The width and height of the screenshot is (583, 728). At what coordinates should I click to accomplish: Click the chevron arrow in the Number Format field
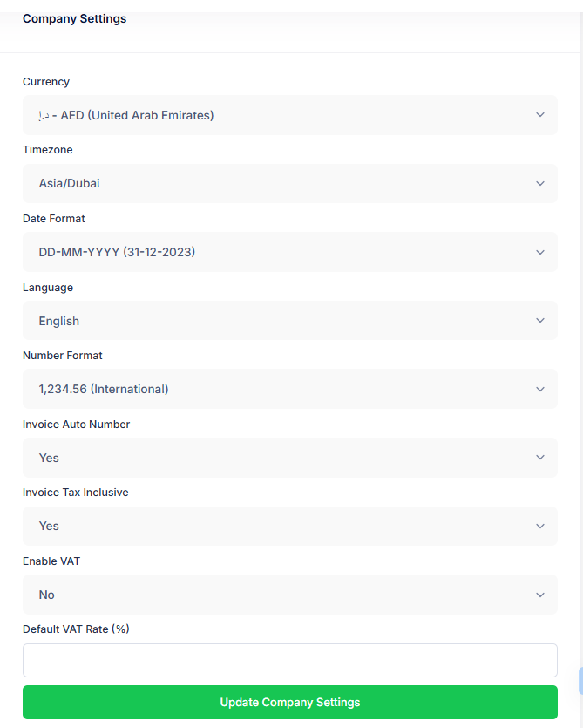[x=540, y=389]
